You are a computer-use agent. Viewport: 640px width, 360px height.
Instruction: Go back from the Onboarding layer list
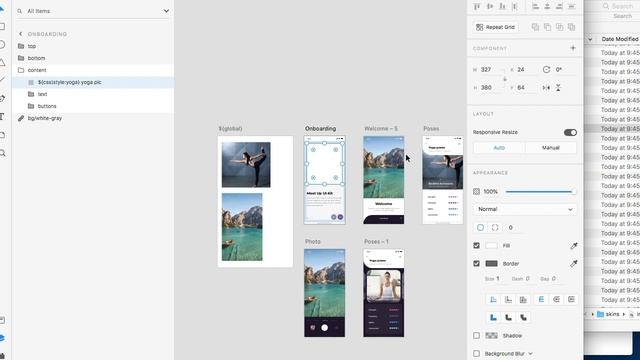[20, 34]
